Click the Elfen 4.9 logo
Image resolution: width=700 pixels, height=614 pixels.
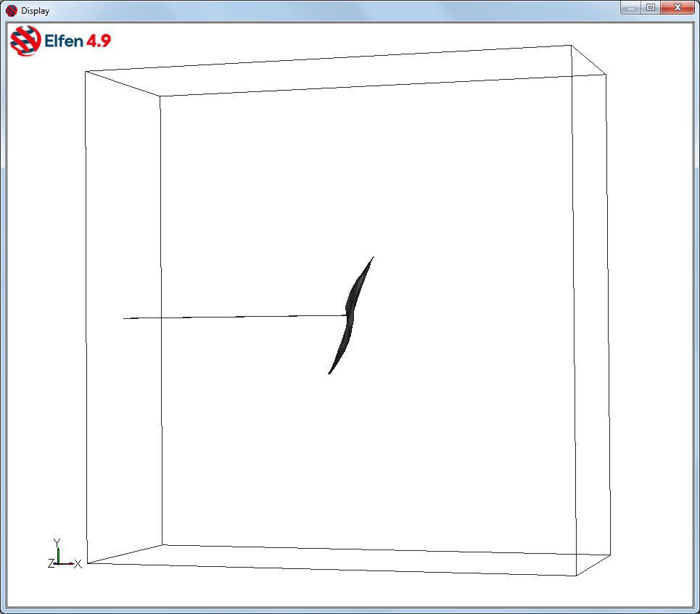[x=60, y=41]
